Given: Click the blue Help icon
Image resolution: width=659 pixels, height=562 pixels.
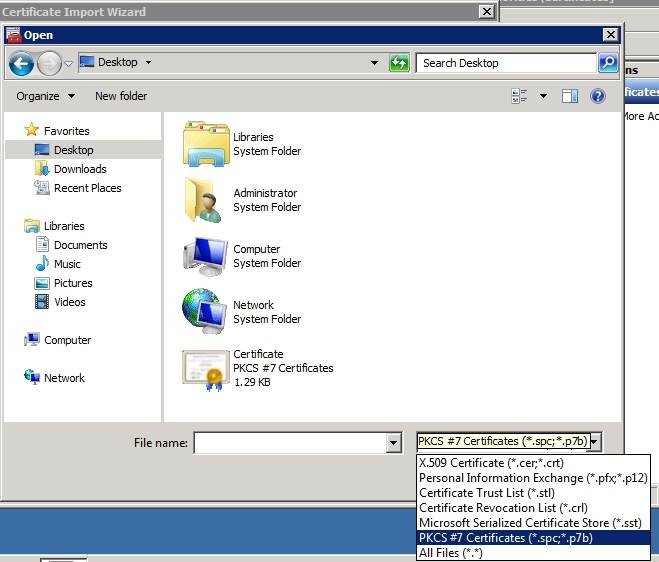Looking at the screenshot, I should 597,96.
